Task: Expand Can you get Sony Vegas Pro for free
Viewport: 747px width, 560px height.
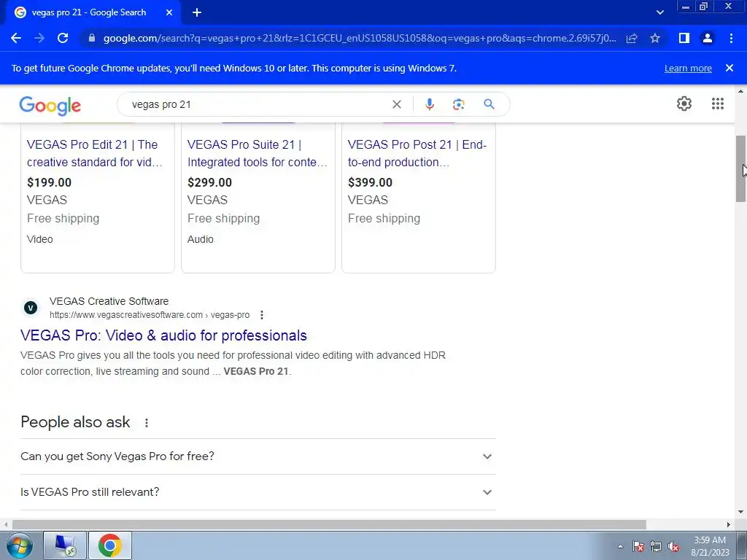Action: (x=258, y=456)
